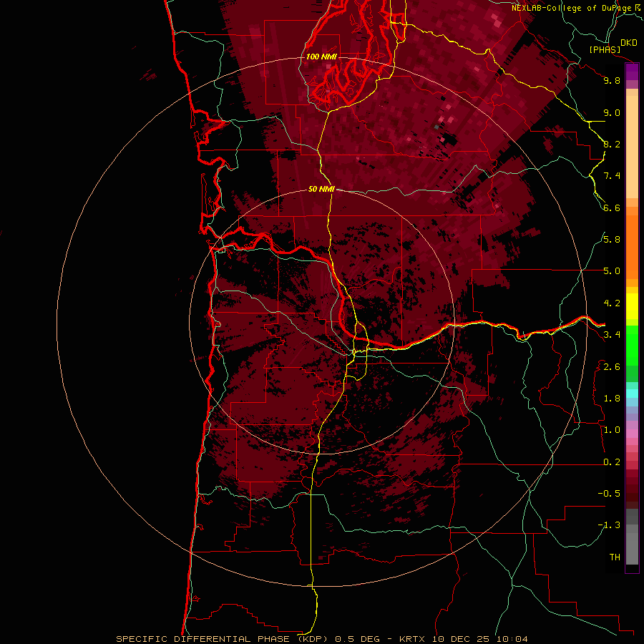644x644 pixels.
Task: Click the 9.8 scale value
Action: [612, 80]
